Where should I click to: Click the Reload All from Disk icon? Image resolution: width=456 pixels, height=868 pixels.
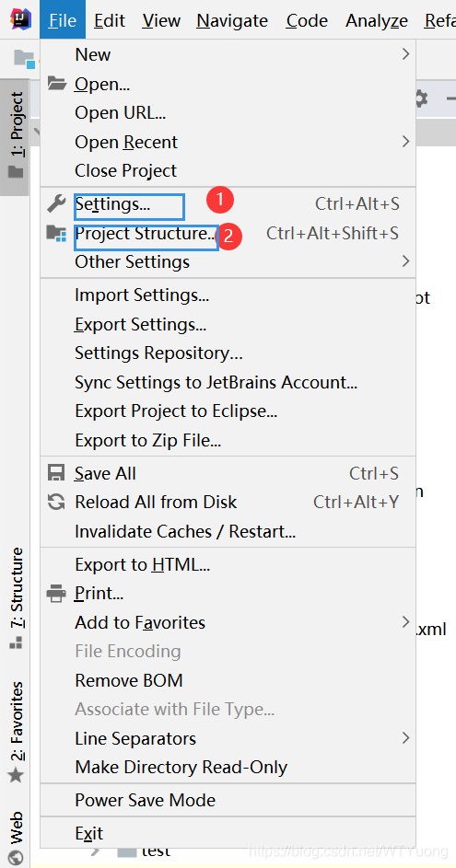56,502
